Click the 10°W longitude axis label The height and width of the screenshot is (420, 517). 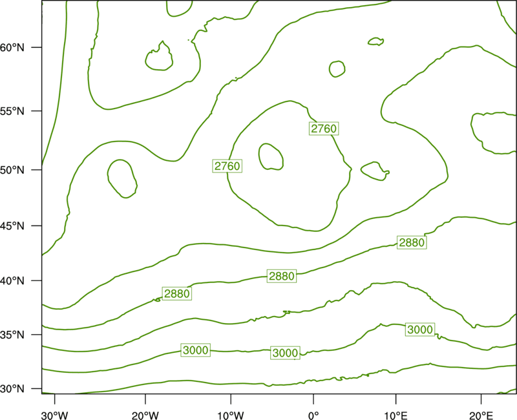(x=231, y=415)
